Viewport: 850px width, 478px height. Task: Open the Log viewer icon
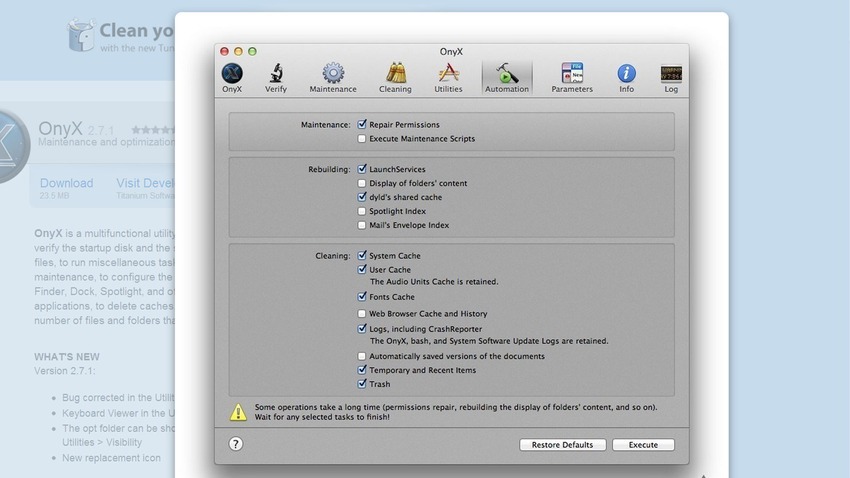point(671,76)
